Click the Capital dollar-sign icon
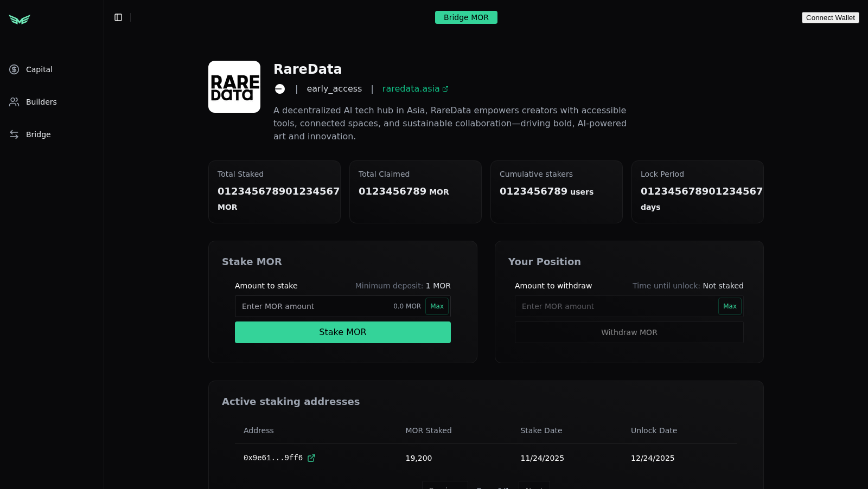Viewport: 868px width, 489px height. coord(14,69)
